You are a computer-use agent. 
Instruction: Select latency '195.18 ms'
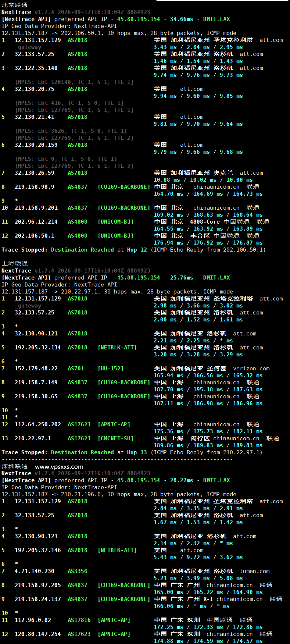pos(208,389)
